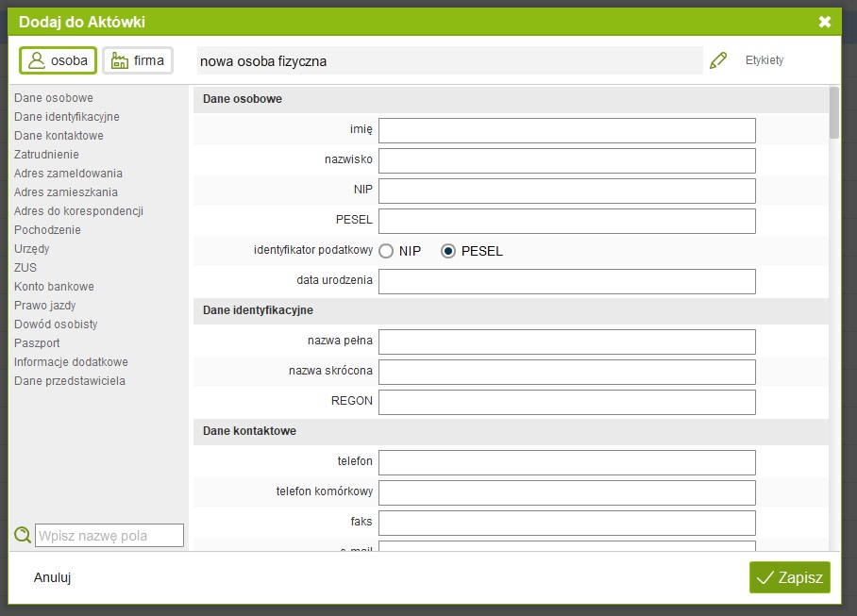Close the Dodaj do Aktówki dialog
Screen dimensions: 857x616
824,22
